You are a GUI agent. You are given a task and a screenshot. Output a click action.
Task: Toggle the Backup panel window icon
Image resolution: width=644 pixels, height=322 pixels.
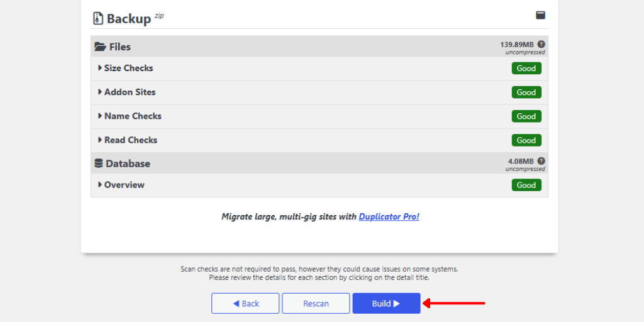(x=540, y=16)
